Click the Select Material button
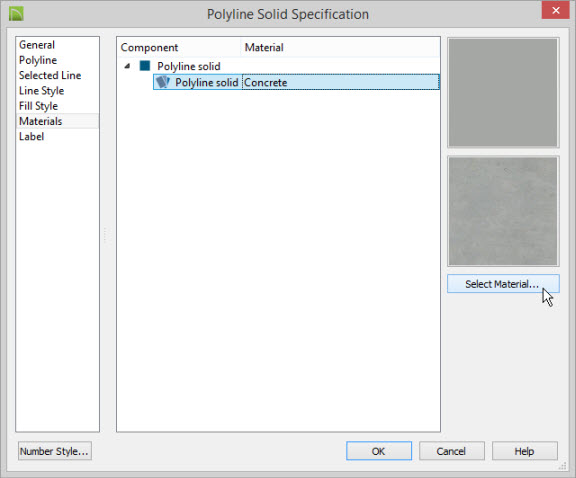The image size is (576, 478). tap(503, 284)
